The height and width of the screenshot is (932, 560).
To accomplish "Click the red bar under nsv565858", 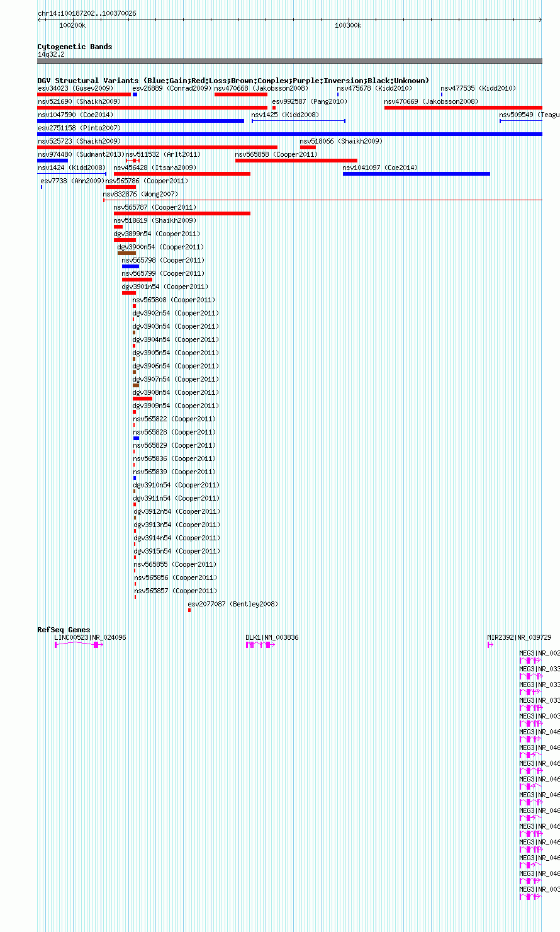I will 296,161.
